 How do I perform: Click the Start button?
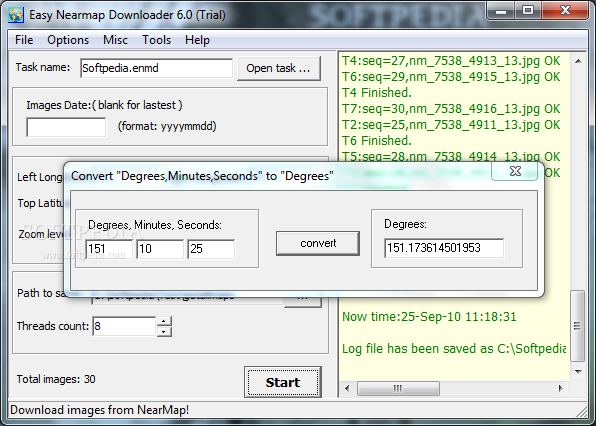[283, 382]
